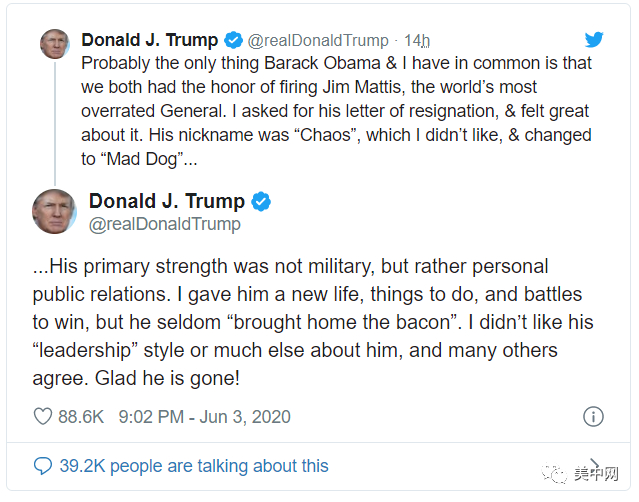Open the small "Donald J. Trump" name in the top tweet
The width and height of the screenshot is (639, 502).
point(149,41)
